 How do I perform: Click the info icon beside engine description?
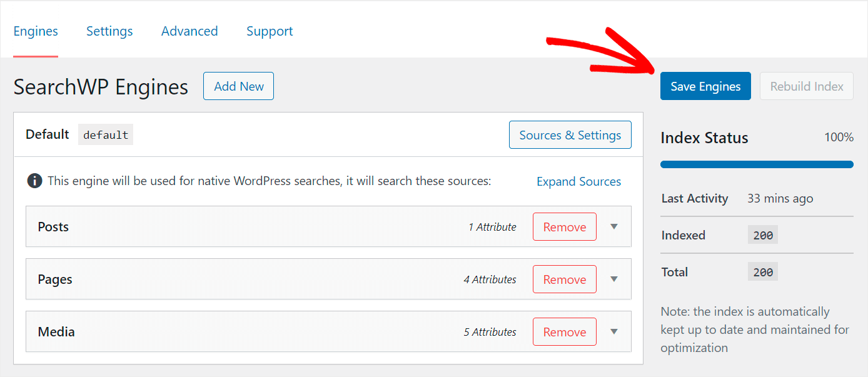click(x=34, y=181)
